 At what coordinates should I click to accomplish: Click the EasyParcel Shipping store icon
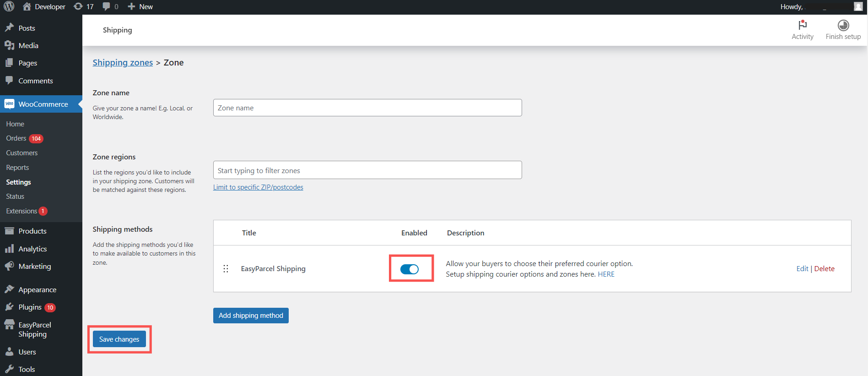pyautogui.click(x=9, y=325)
